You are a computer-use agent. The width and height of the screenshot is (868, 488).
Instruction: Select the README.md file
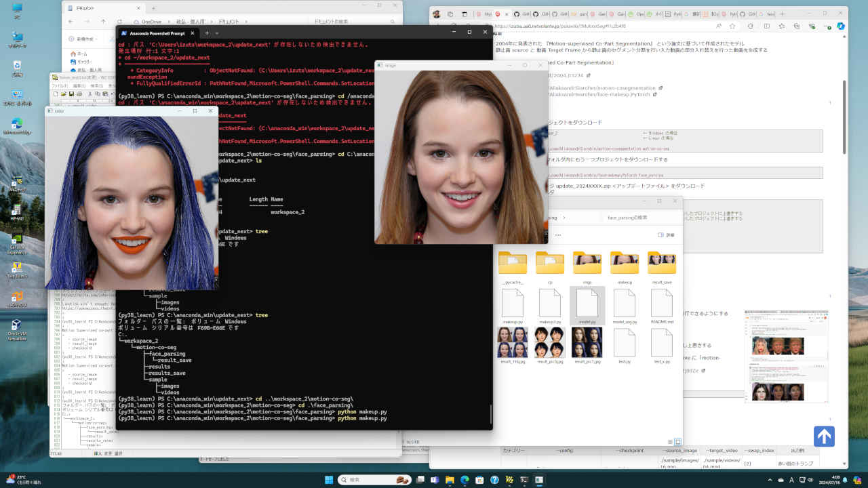pyautogui.click(x=661, y=306)
